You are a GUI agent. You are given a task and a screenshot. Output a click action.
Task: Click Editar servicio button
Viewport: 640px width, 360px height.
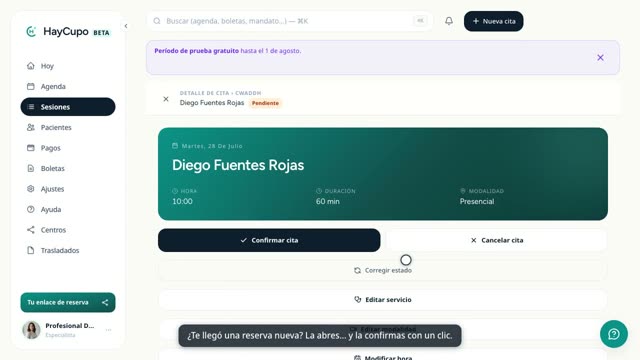pos(382,300)
